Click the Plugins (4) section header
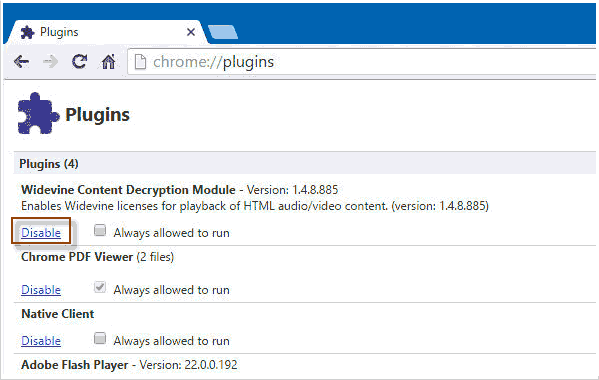 tap(304, 163)
